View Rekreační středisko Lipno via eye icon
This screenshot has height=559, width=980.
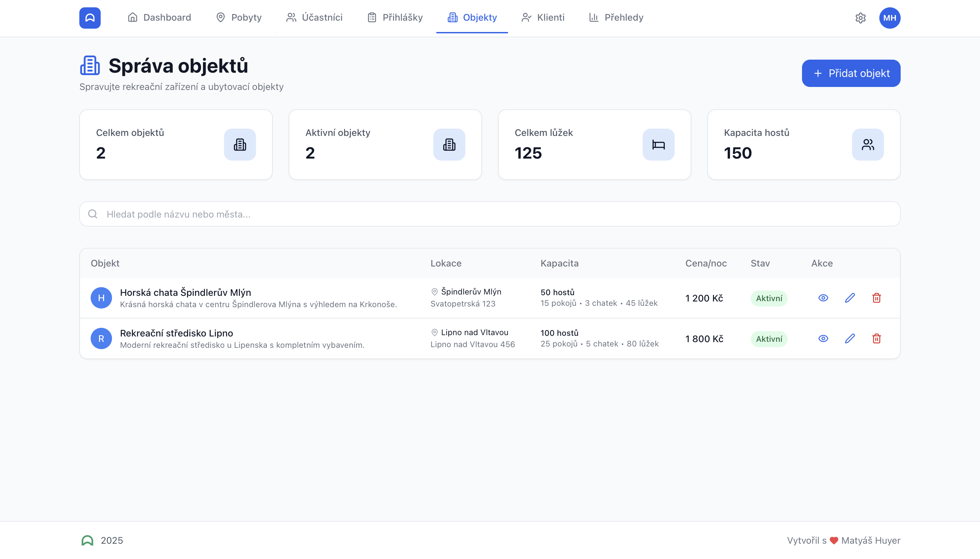pos(823,338)
